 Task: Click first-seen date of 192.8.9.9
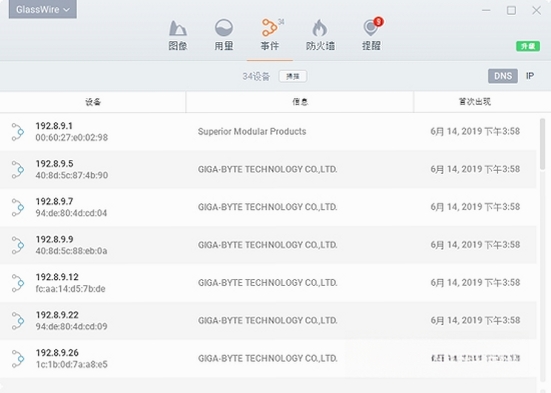click(x=475, y=245)
